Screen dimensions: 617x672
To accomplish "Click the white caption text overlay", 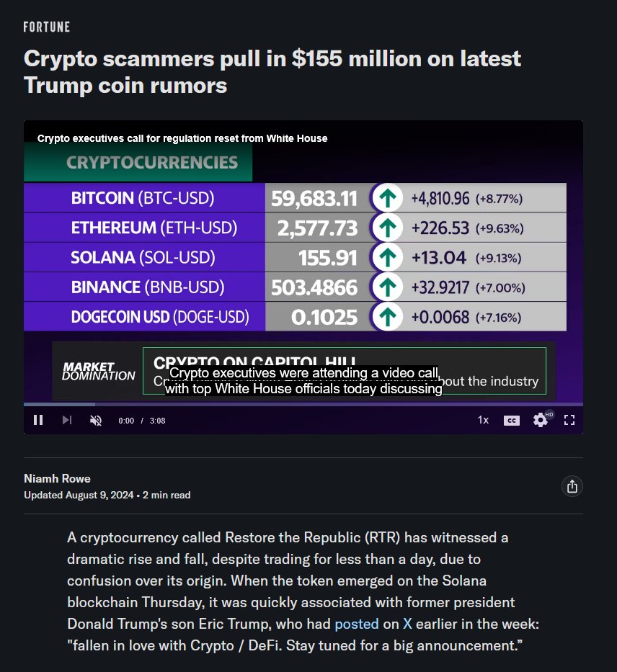I will pyautogui.click(x=303, y=380).
